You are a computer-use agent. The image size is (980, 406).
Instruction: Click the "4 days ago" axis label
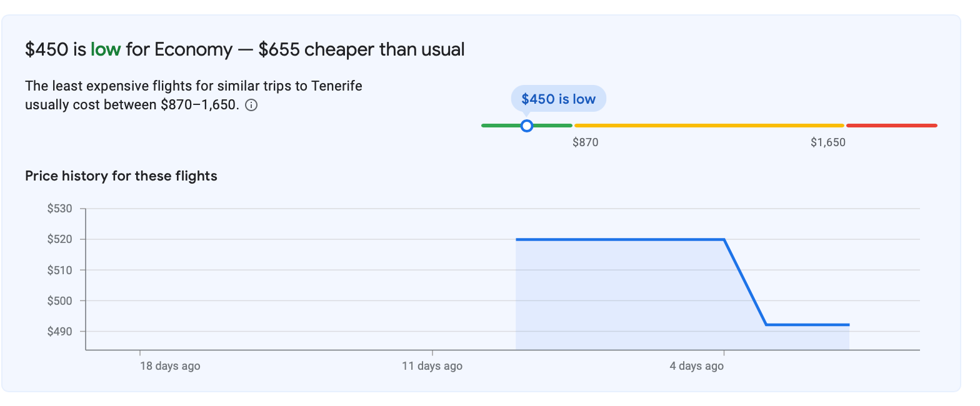tap(696, 366)
